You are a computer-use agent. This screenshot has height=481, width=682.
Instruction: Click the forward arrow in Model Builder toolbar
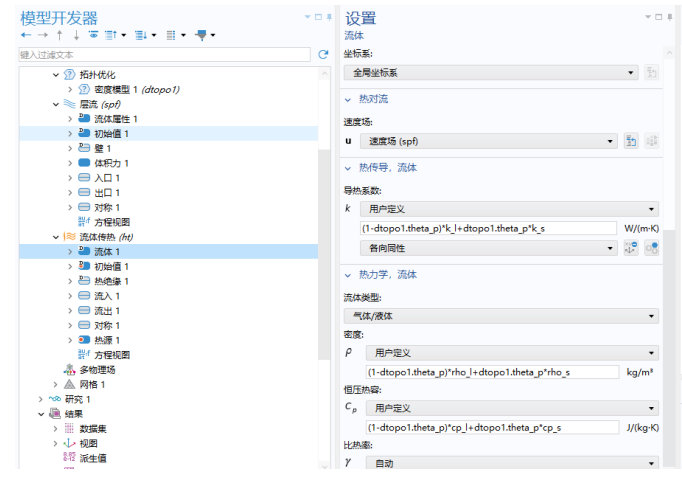pyautogui.click(x=43, y=35)
